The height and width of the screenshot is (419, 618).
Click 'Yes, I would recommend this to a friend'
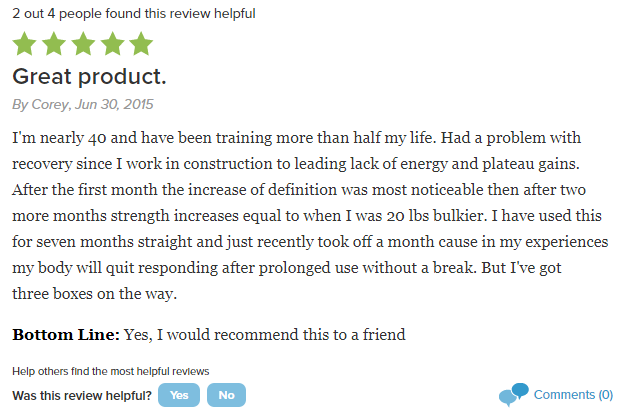coord(264,335)
